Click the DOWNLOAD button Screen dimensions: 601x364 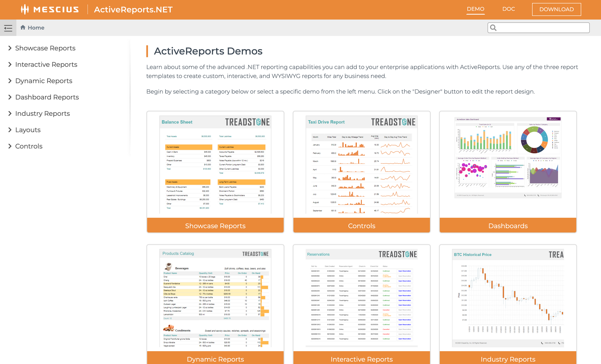click(x=557, y=9)
